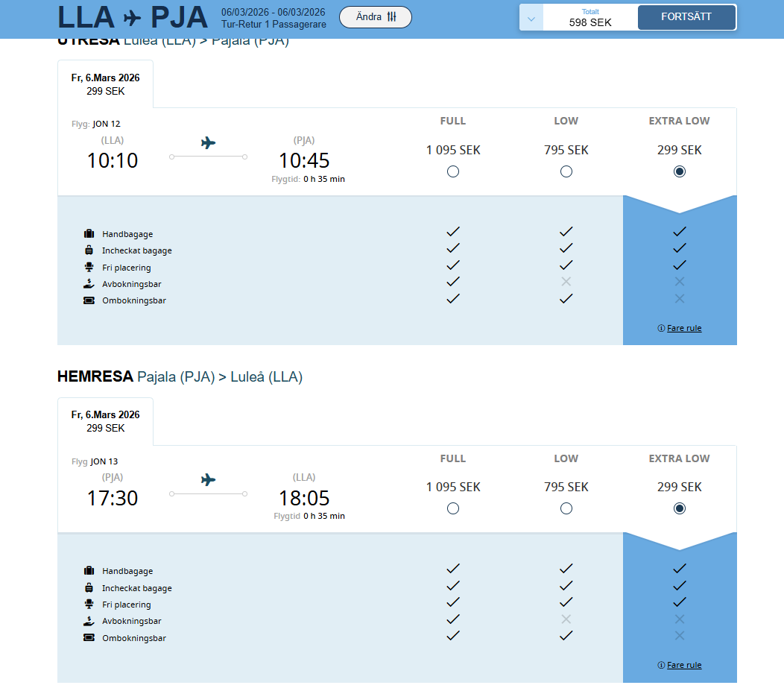Image resolution: width=784 pixels, height=691 pixels.
Task: Click the Avbokningsbar icon in return section
Action: (x=89, y=621)
